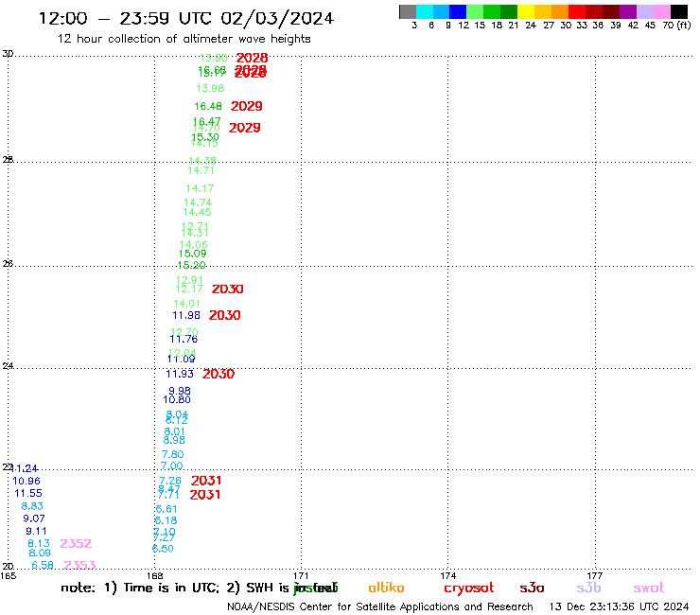
Task: Click longitude axis label 177
Action: click(595, 576)
